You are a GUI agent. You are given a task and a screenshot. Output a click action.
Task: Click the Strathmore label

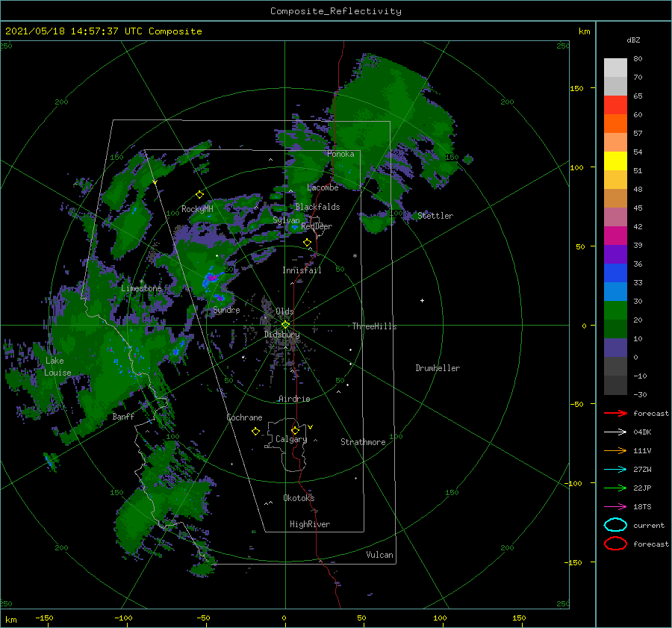click(x=363, y=442)
